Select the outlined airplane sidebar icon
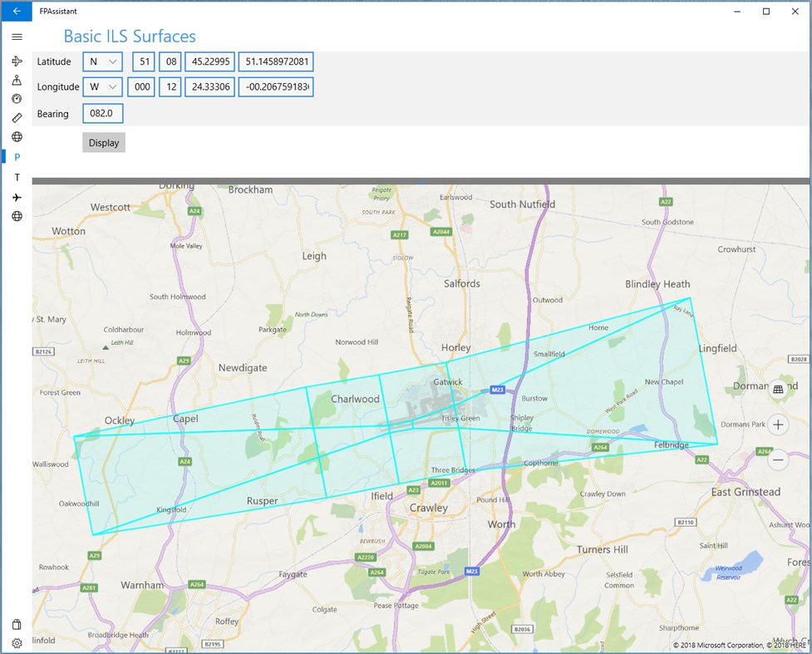This screenshot has height=654, width=812. click(17, 61)
